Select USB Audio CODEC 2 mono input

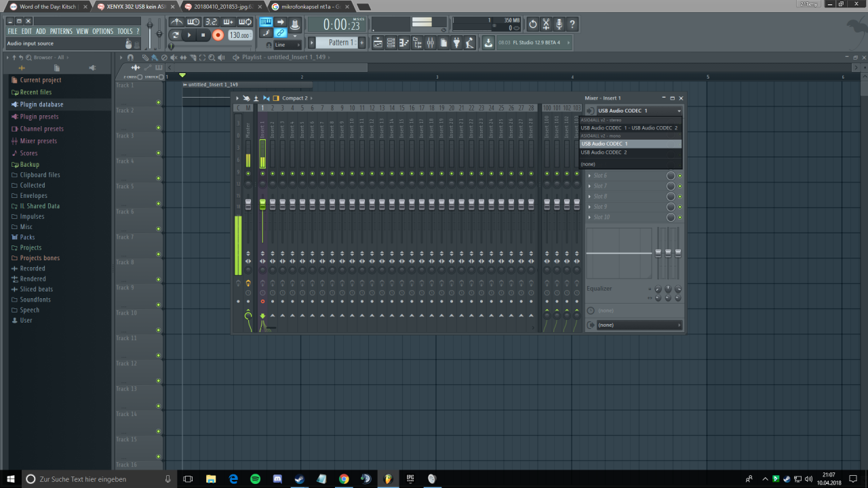(x=631, y=152)
